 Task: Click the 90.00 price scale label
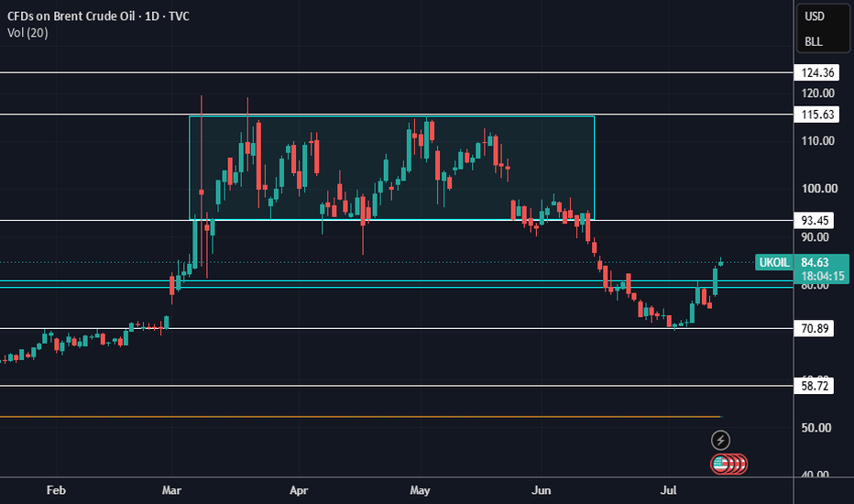tap(815, 237)
